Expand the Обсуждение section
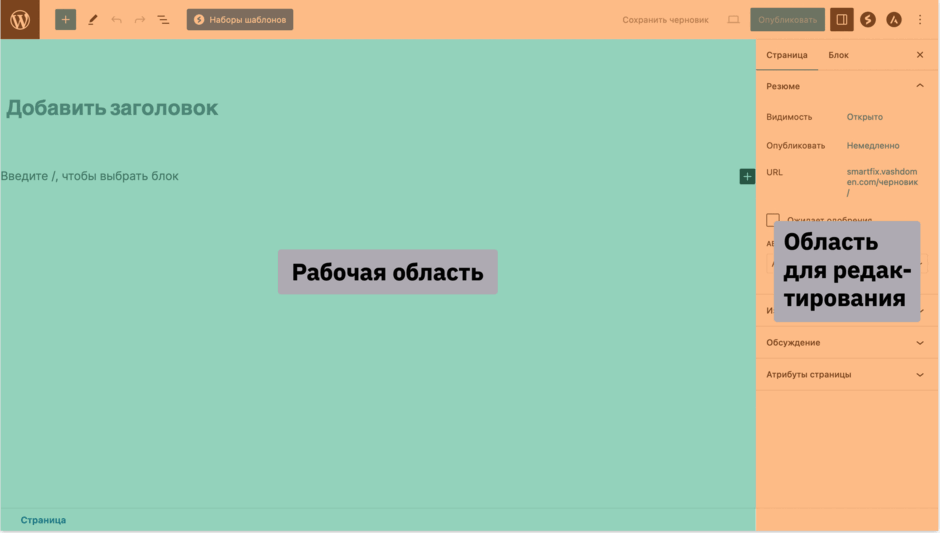 [x=846, y=343]
